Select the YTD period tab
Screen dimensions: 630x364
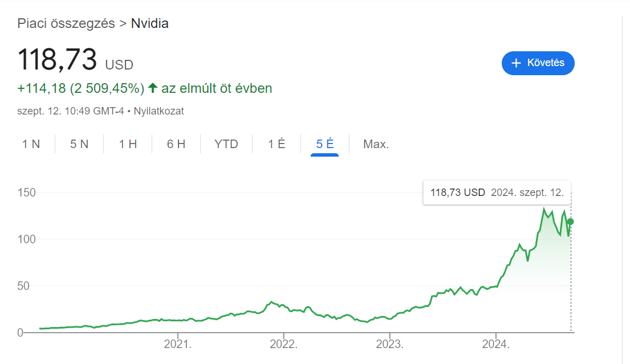coord(226,144)
